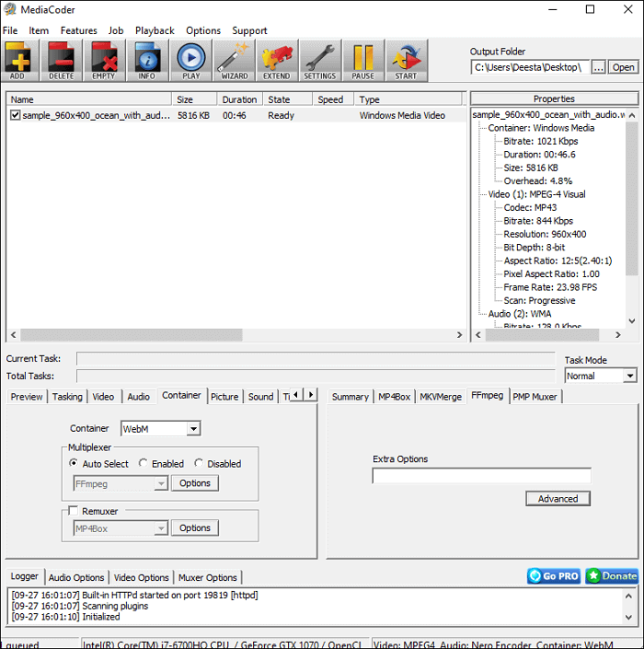The width and height of the screenshot is (644, 649).
Task: Open the Container format dropdown
Action: 192,429
